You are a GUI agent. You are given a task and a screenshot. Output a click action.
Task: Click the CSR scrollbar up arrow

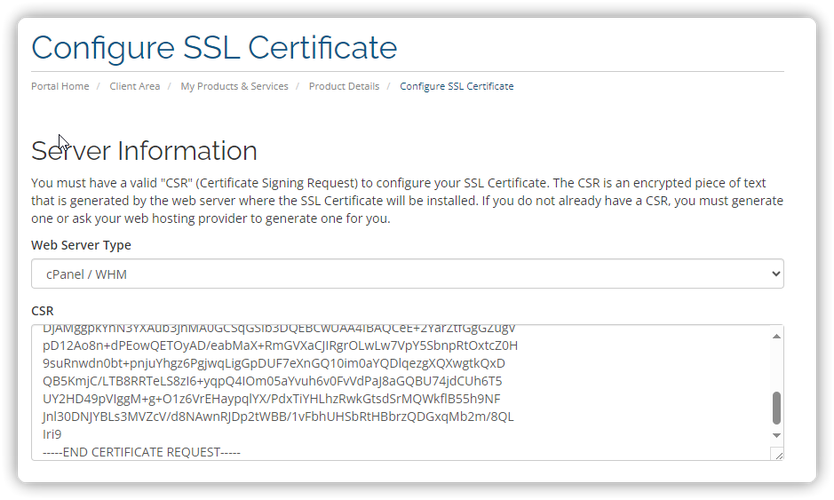click(x=776, y=336)
